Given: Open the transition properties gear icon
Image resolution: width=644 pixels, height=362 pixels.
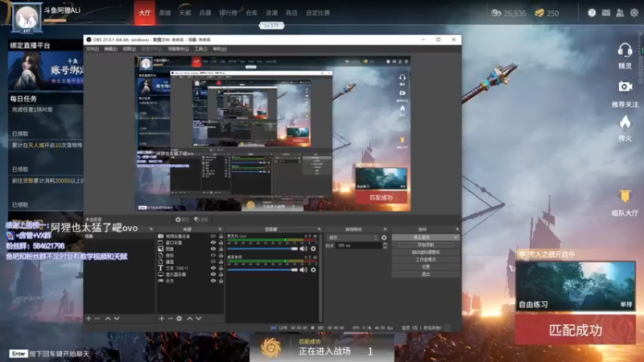Looking at the screenshot, I should pos(384,237).
